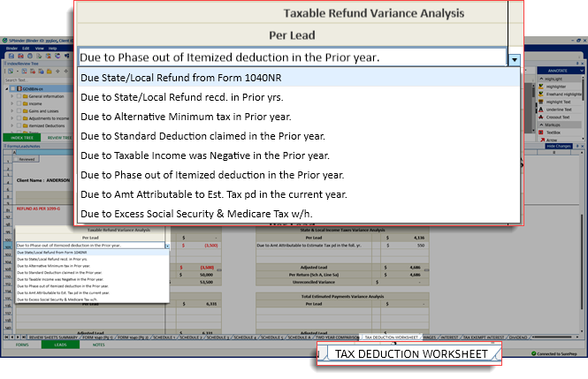
Task: Select the Crossout Text tool
Action: tap(557, 117)
